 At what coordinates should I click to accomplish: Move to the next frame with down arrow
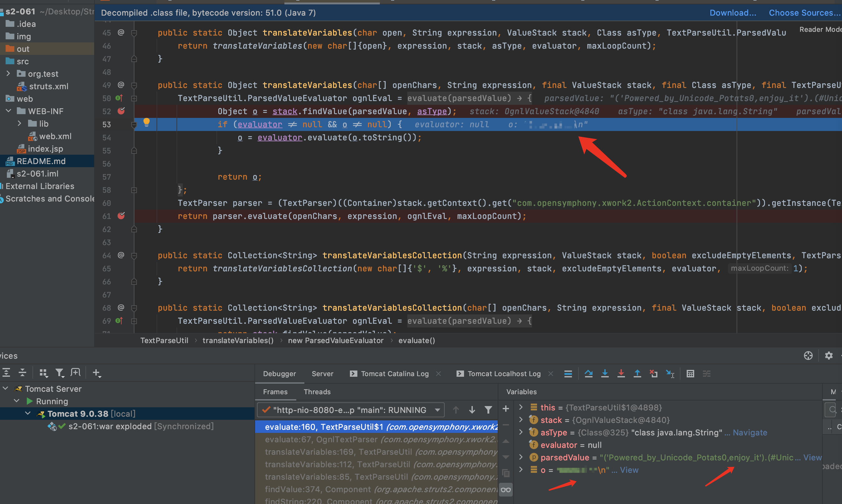(x=472, y=410)
